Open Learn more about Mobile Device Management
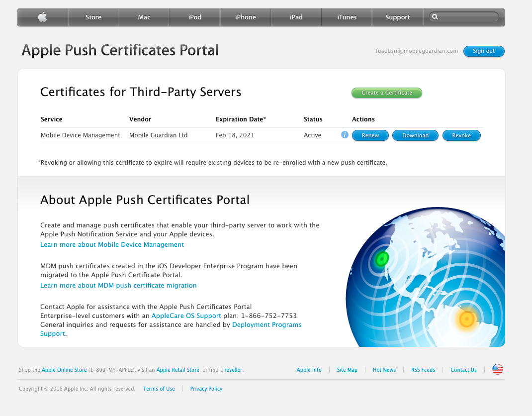 point(112,244)
